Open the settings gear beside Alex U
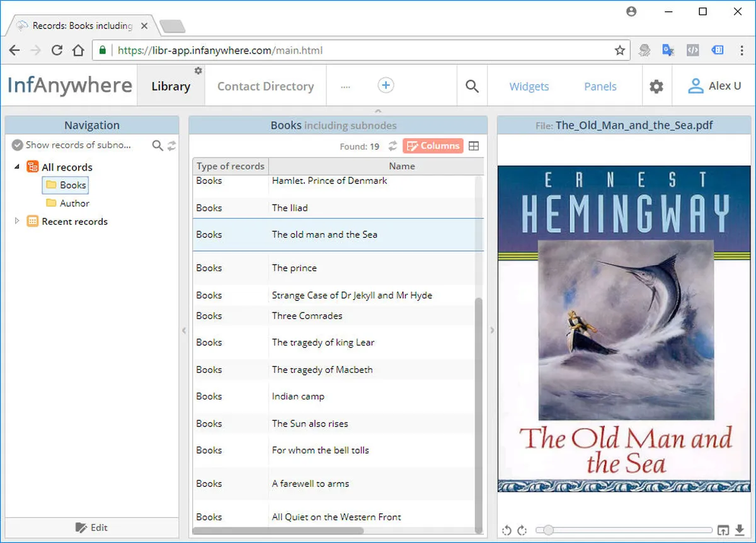 click(656, 86)
